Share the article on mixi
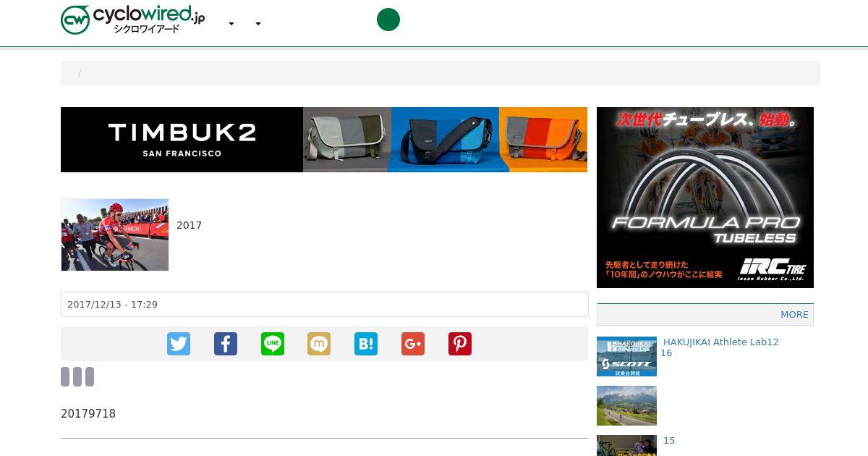The width and height of the screenshot is (868, 456). pyautogui.click(x=319, y=344)
